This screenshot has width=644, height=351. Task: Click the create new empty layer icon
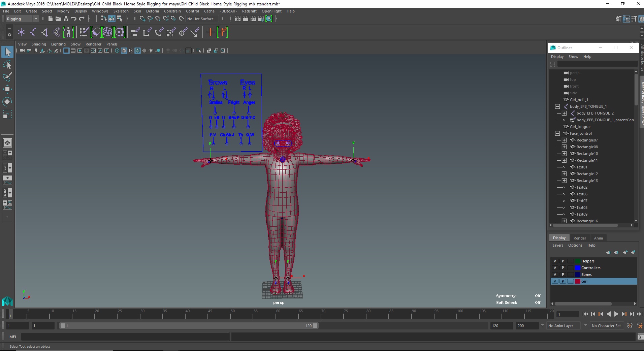(625, 252)
